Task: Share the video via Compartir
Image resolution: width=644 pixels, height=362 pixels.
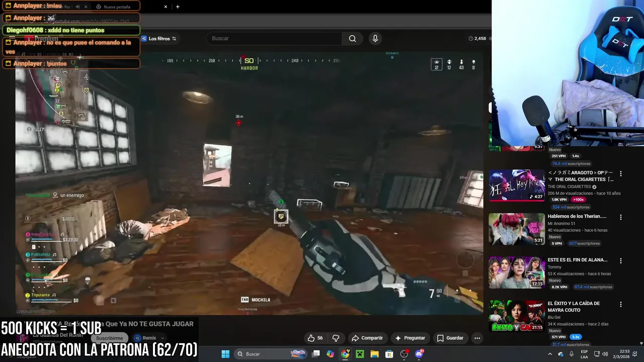Action: (x=367, y=338)
